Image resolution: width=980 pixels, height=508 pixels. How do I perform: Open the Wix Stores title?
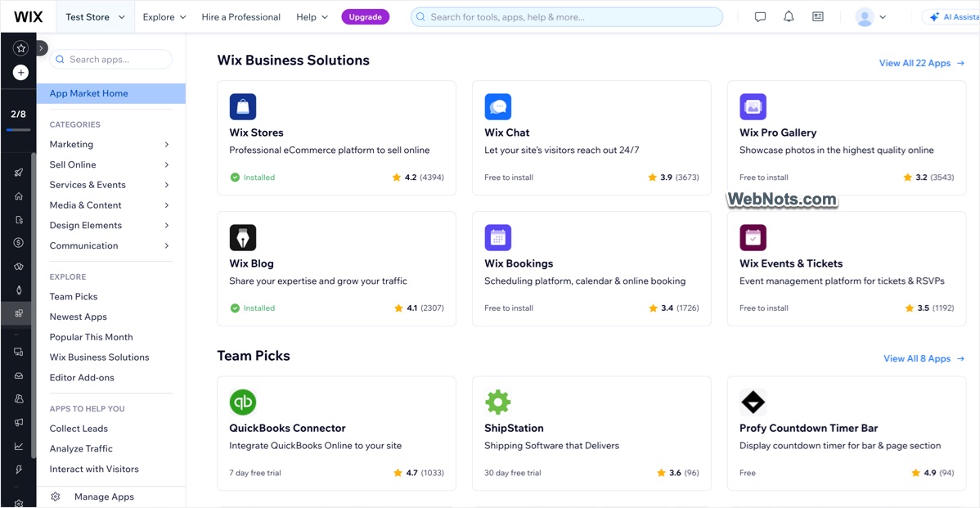(x=256, y=133)
